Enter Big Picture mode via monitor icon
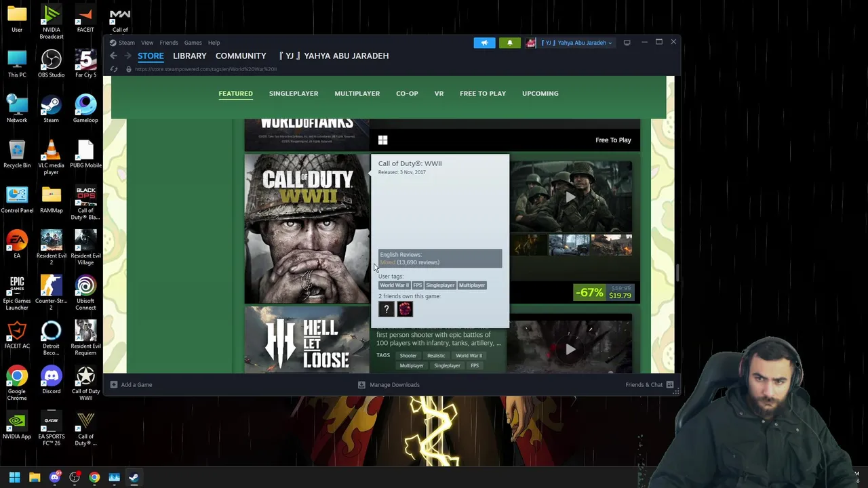 click(627, 43)
